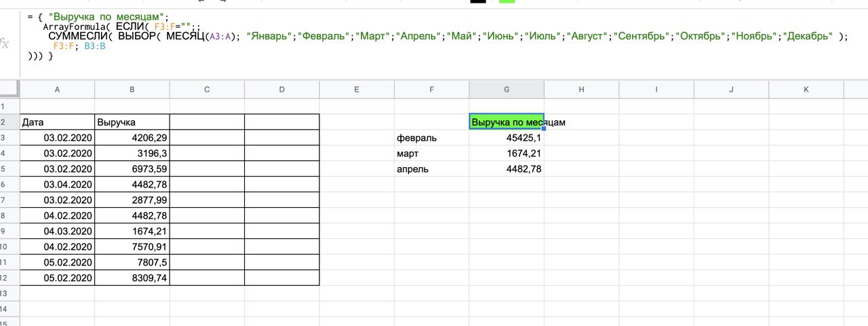The height and width of the screenshot is (326, 868).
Task: Select row 4 header
Action: click(9, 153)
